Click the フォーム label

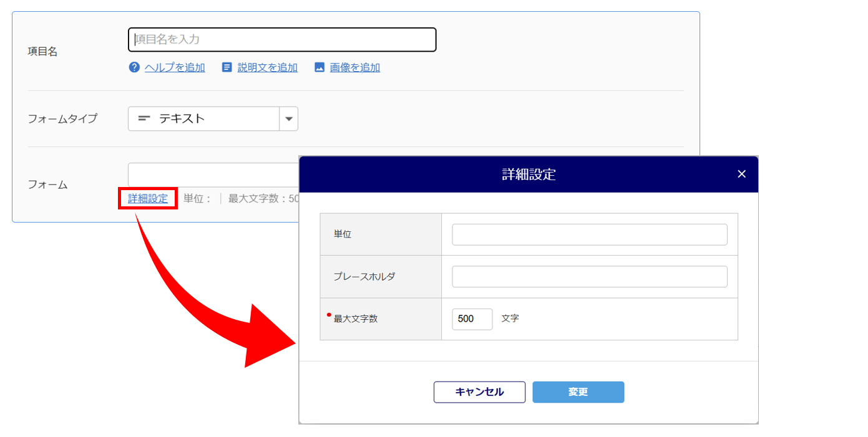[x=48, y=185]
